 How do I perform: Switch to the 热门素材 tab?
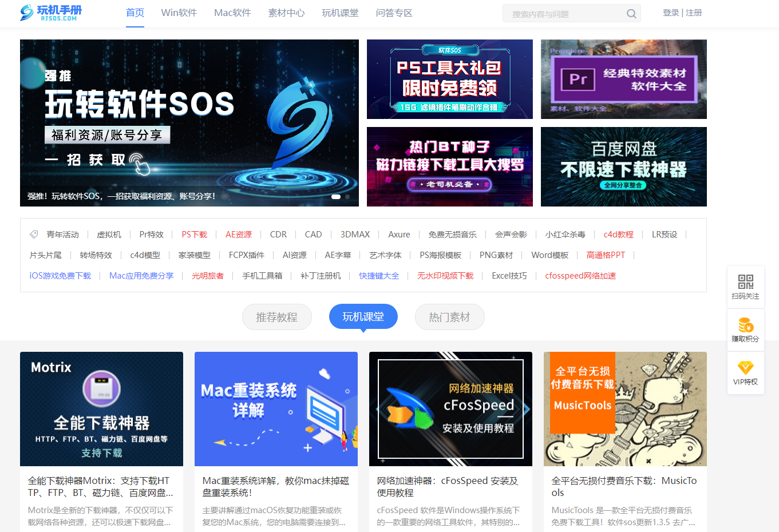(450, 317)
